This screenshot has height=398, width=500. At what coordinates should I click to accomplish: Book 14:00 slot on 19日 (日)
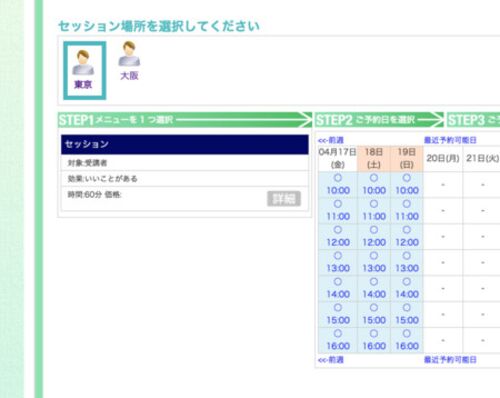[407, 289]
